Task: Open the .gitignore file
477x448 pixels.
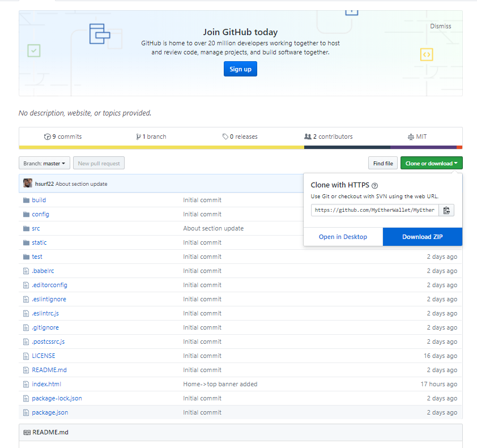Action: (x=45, y=327)
